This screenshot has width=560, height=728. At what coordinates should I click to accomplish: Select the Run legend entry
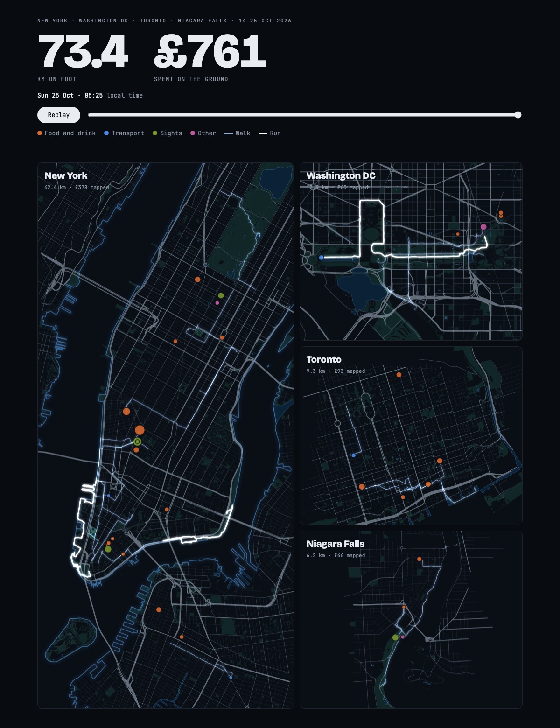coord(270,133)
